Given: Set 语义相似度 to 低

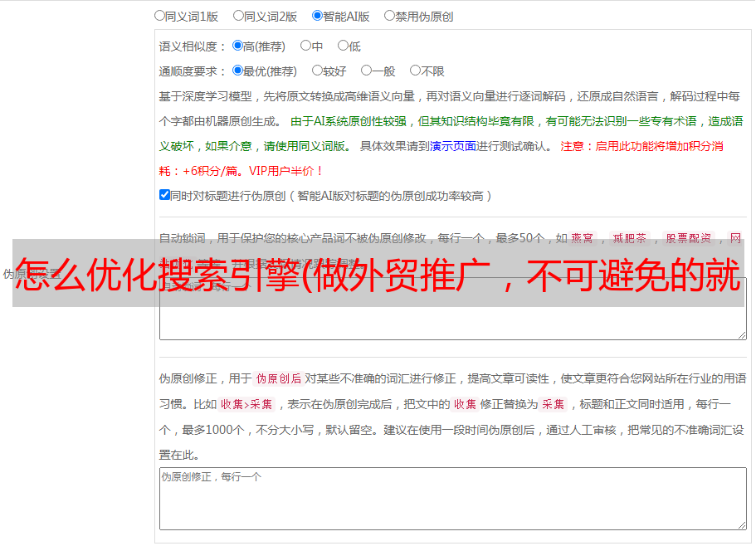Looking at the screenshot, I should coord(343,46).
